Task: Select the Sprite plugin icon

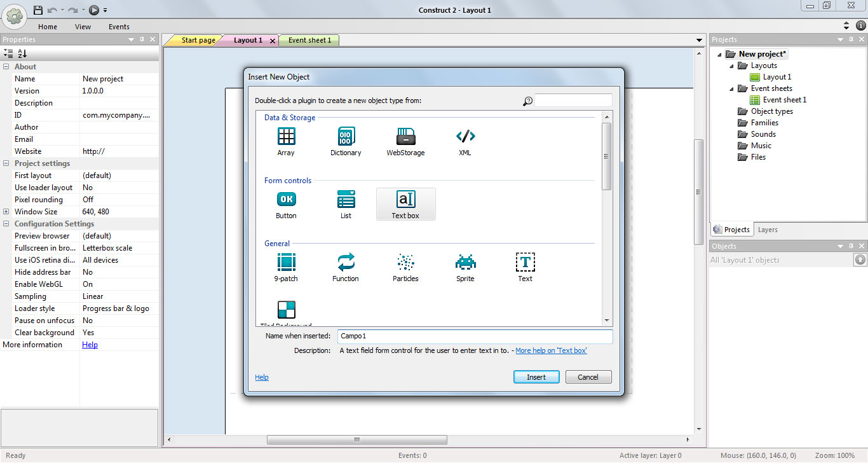Action: click(x=465, y=262)
